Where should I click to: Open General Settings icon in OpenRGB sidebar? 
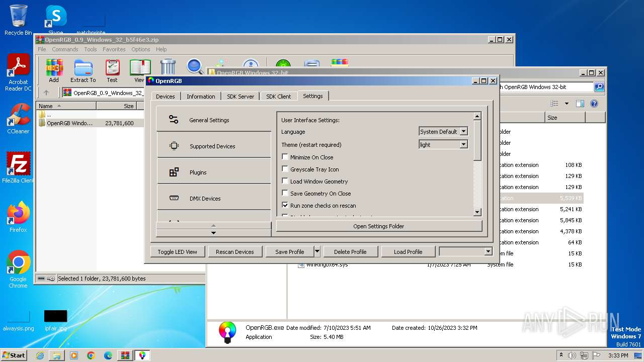click(x=174, y=120)
